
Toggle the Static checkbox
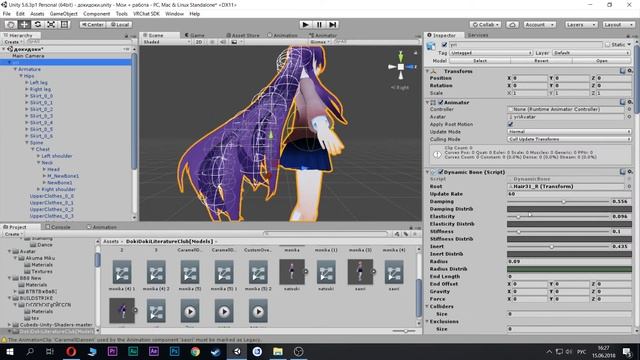click(608, 44)
